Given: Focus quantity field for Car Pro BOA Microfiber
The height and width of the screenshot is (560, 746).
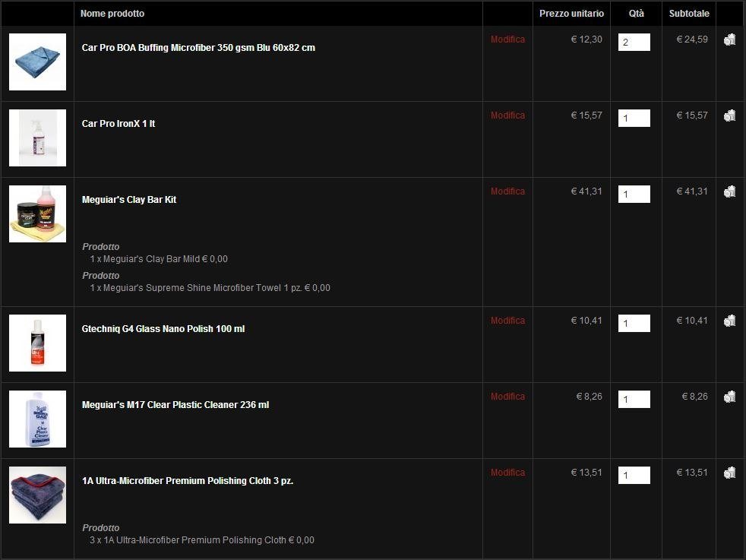Looking at the screenshot, I should 634,43.
